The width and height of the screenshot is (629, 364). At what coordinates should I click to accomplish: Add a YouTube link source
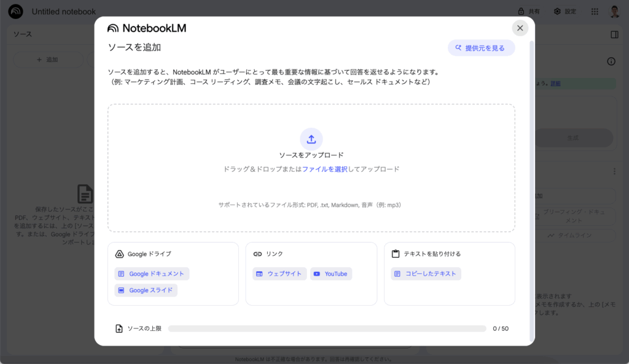point(331,274)
